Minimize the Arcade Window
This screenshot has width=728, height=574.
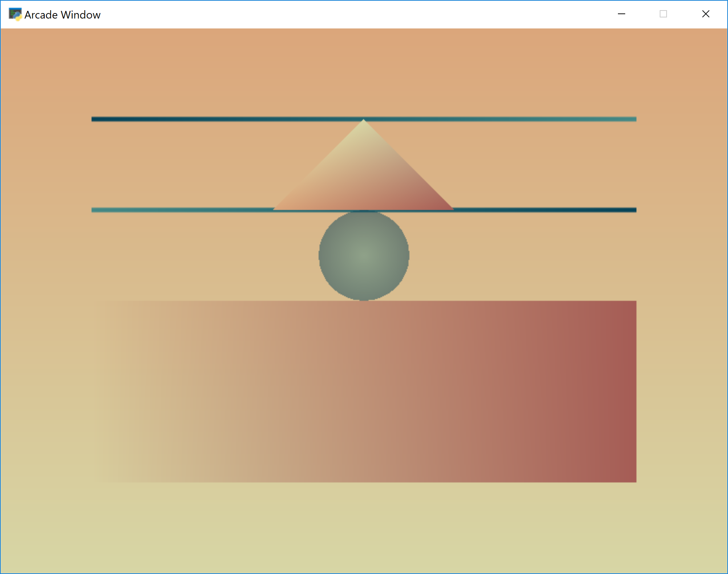[621, 14]
